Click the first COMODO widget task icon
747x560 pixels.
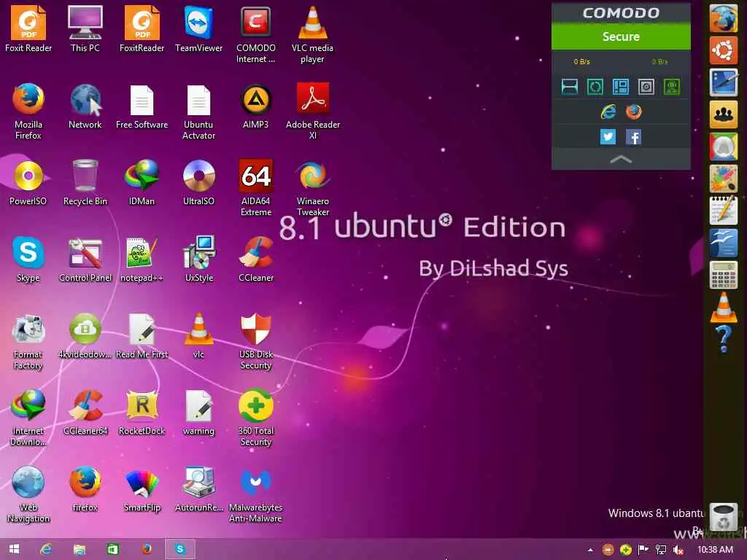point(570,87)
